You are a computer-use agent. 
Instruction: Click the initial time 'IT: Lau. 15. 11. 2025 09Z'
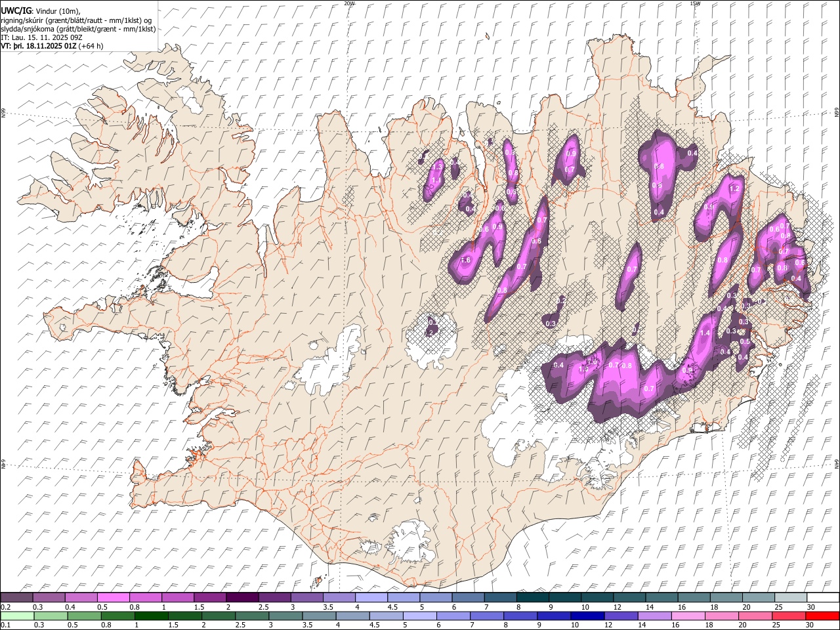41,37
